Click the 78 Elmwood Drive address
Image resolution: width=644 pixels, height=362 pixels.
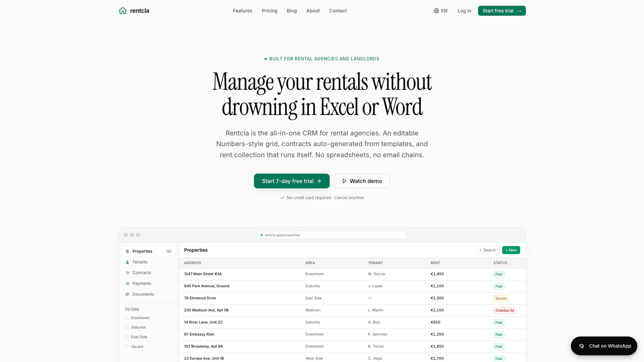tap(200, 298)
